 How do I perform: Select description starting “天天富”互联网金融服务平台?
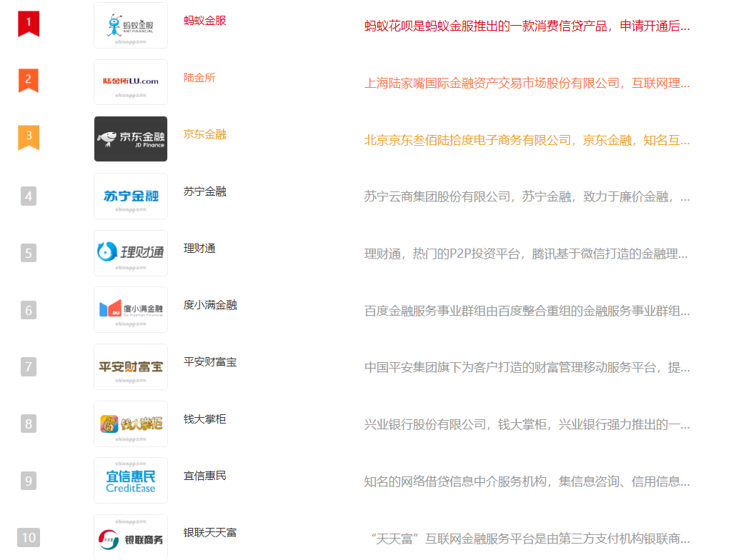530,539
